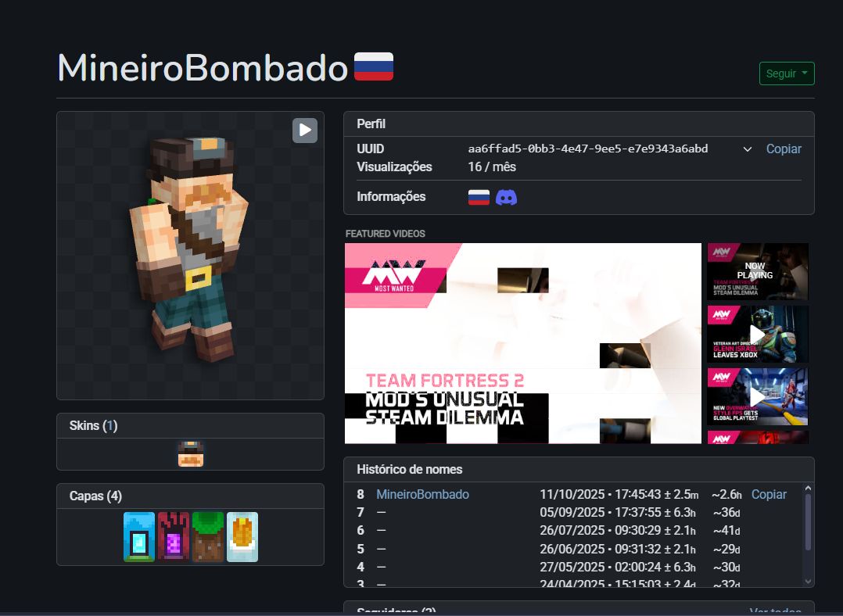Click the ~41d duration in row 6
Screen dimensions: 843x616
(x=726, y=531)
